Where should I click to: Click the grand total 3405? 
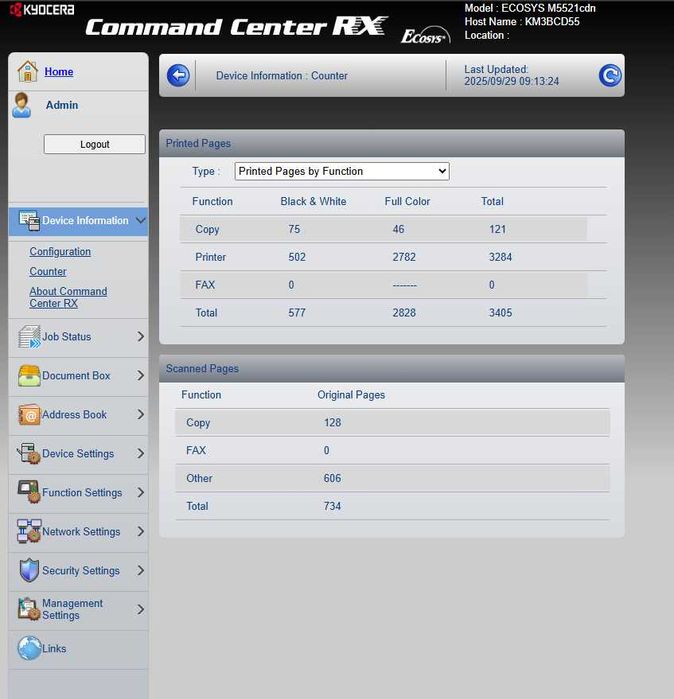[500, 313]
